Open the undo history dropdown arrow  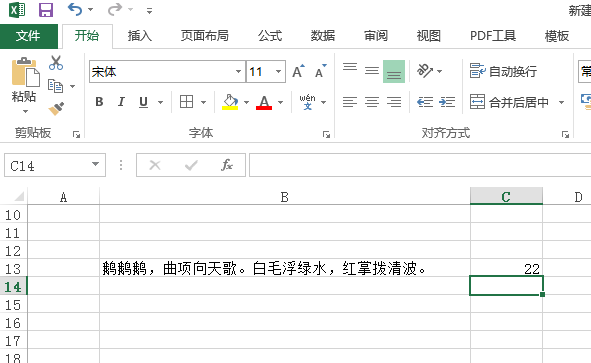[90, 10]
